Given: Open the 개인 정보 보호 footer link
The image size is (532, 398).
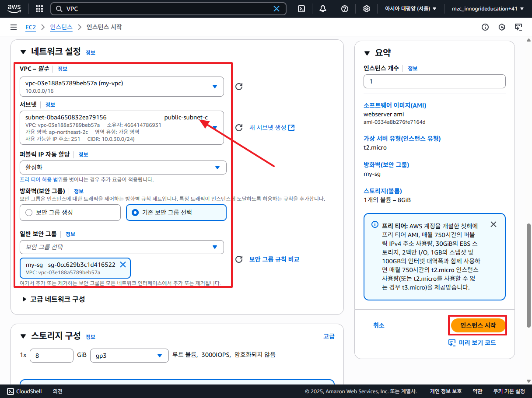Looking at the screenshot, I should point(445,391).
